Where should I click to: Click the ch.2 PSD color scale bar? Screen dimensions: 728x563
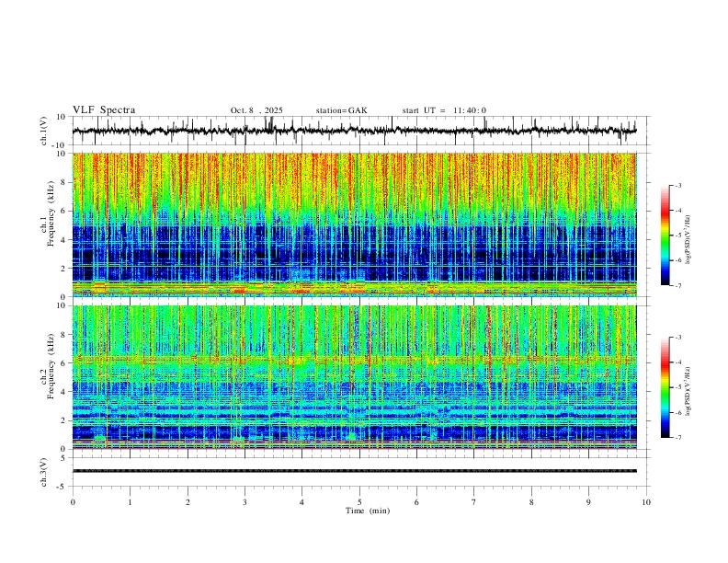(x=665, y=387)
